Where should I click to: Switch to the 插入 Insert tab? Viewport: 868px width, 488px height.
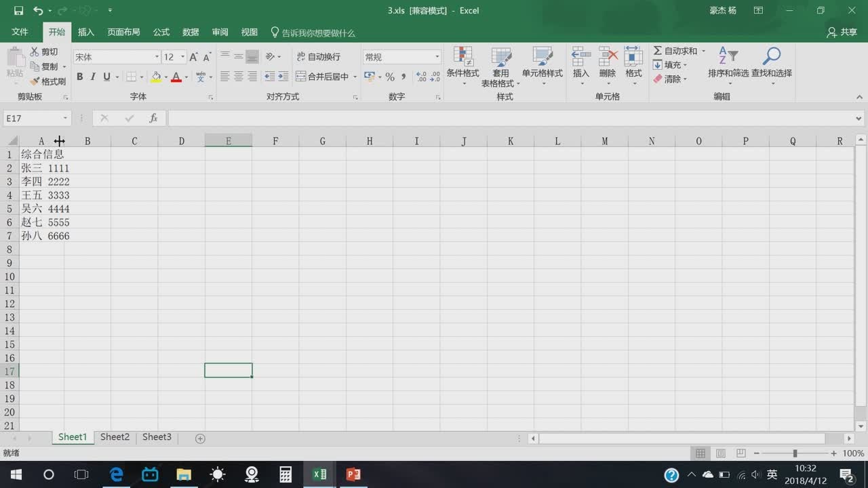coord(86,32)
